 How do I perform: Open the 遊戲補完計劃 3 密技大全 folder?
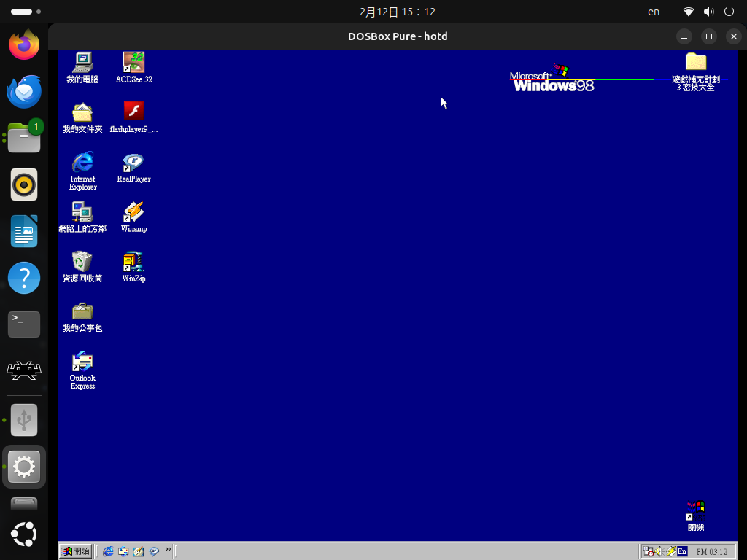(x=695, y=62)
